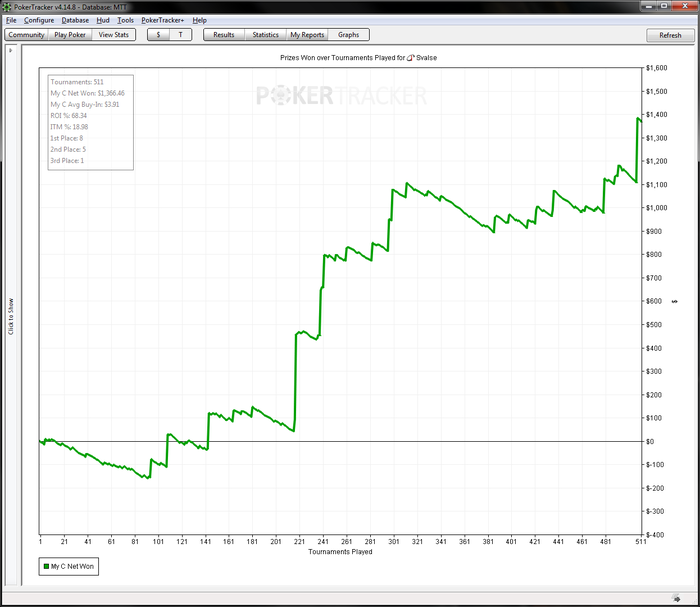Click the 511 x-axis label
Image resolution: width=700 pixels, height=607 pixels.
point(641,541)
